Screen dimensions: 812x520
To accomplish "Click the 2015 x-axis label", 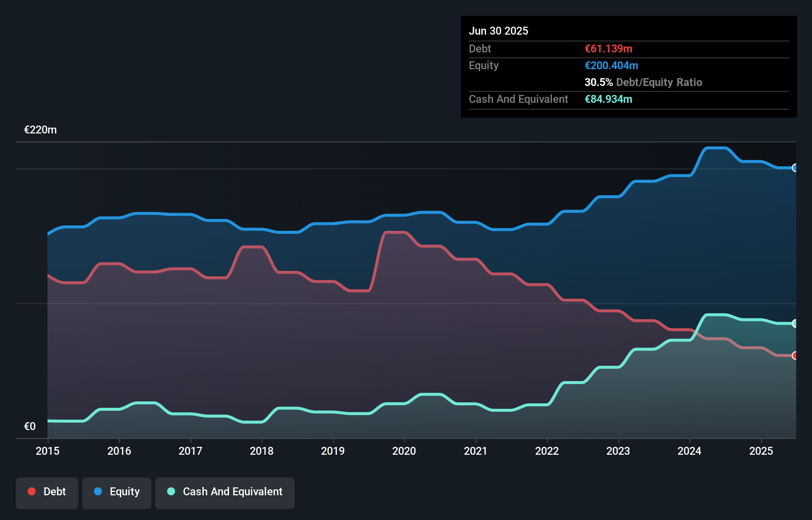I will click(47, 451).
